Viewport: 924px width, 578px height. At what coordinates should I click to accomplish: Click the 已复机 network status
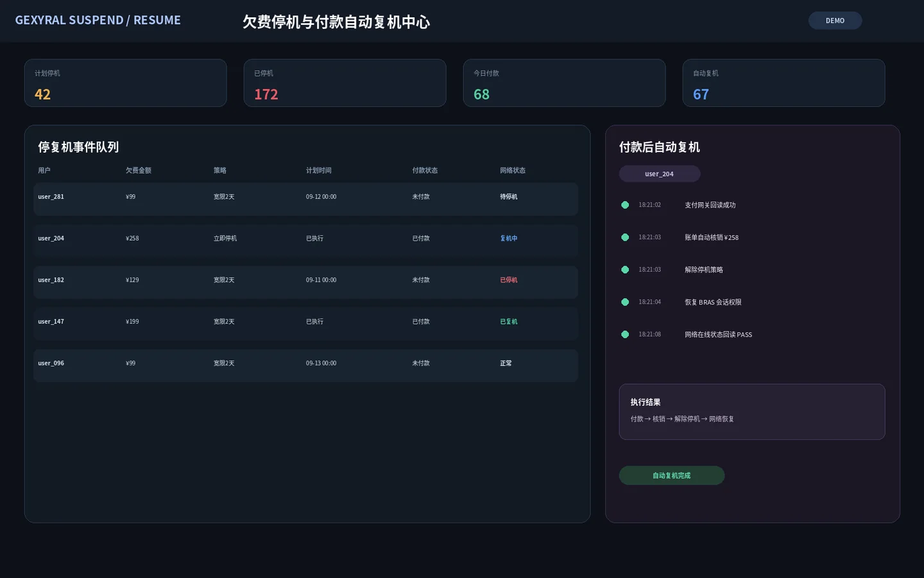509,322
